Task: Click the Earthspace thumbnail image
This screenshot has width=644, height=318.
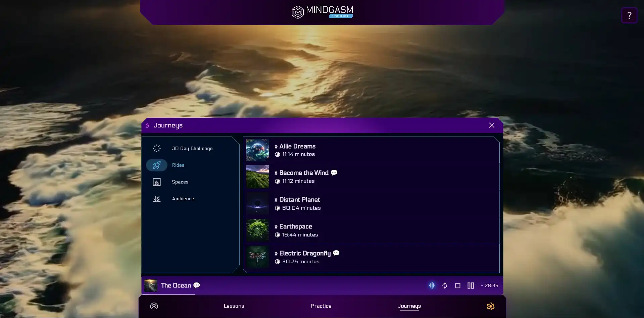Action: 257,230
